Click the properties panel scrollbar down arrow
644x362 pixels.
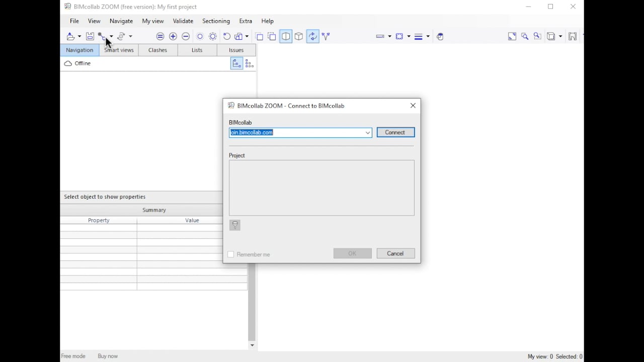coord(252,346)
